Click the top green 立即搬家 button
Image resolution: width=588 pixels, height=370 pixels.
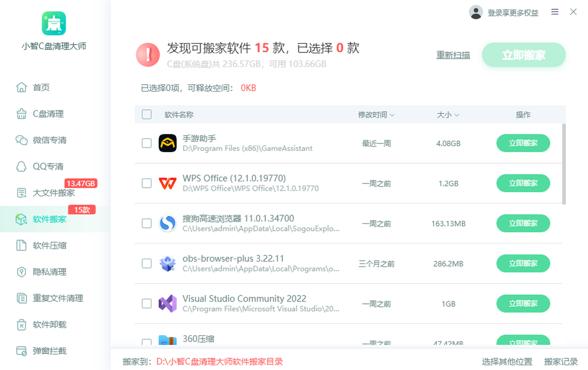[524, 55]
